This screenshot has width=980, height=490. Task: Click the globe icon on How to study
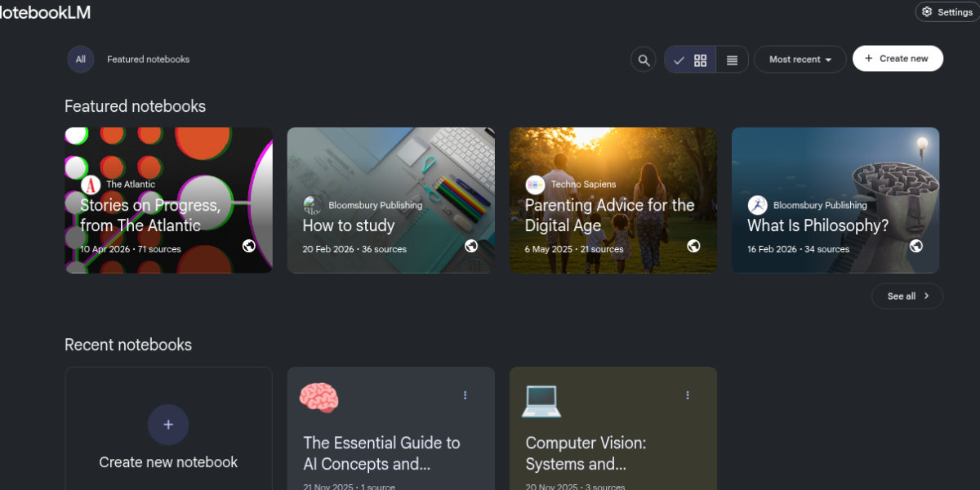point(471,246)
